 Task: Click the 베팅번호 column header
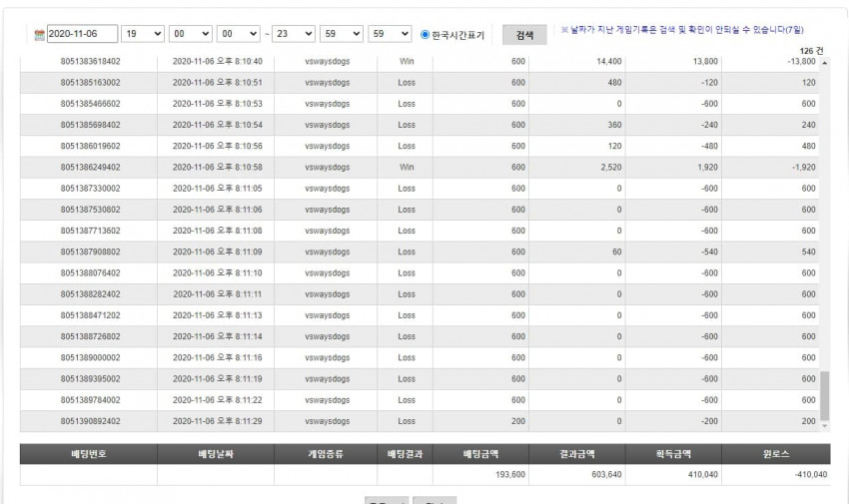(89, 454)
